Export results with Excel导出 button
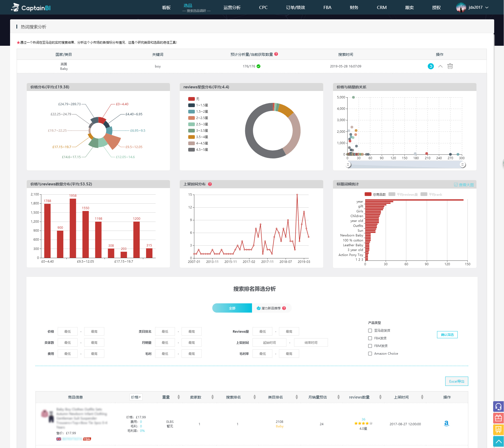Viewport: 504px width, 448px height. click(456, 381)
